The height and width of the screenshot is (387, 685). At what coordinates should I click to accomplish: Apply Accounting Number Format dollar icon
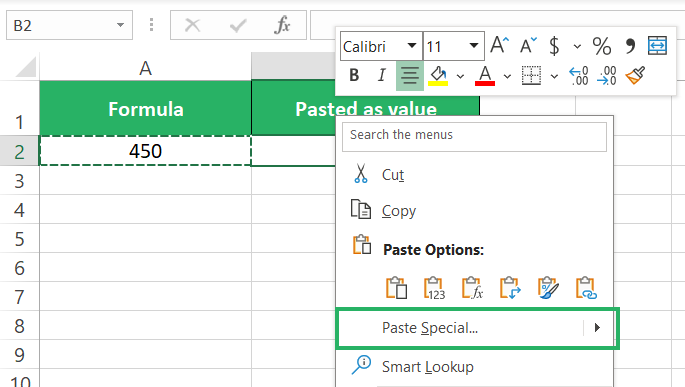point(554,45)
